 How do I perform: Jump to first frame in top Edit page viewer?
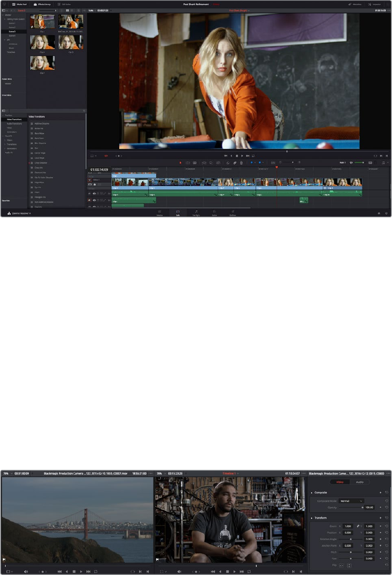point(226,156)
